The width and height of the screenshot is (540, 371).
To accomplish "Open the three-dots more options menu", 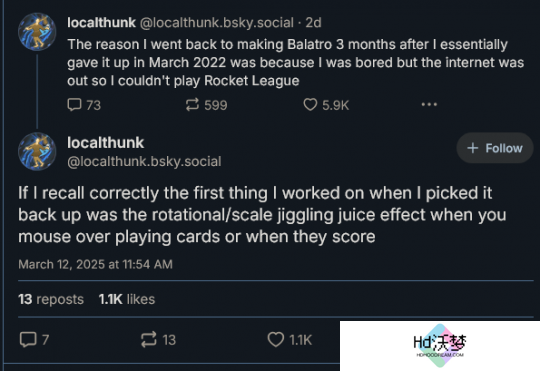I will 429,104.
